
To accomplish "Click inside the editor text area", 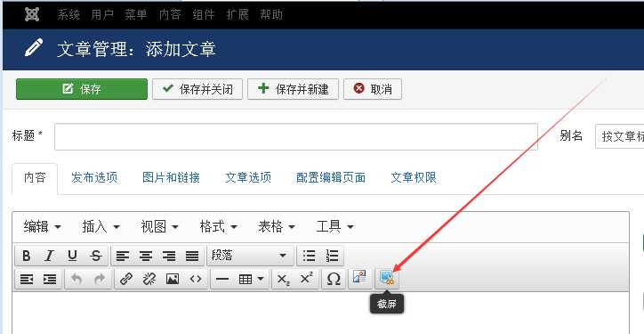I will (x=320, y=313).
